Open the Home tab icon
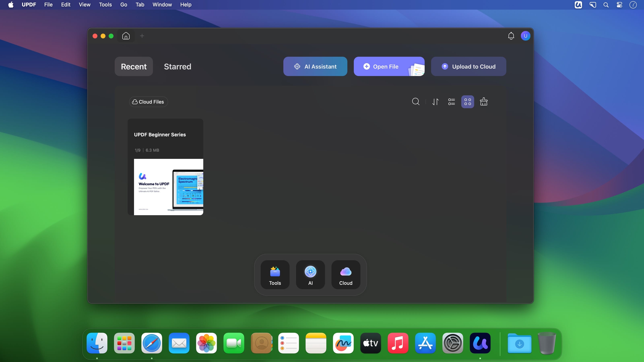The width and height of the screenshot is (644, 362). coord(126,36)
